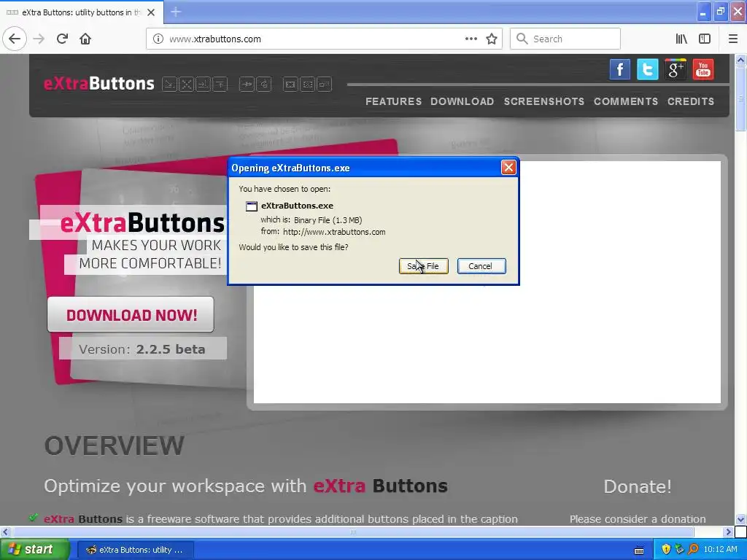Click the keyboard tray icon
The image size is (747, 560).
tap(639, 551)
